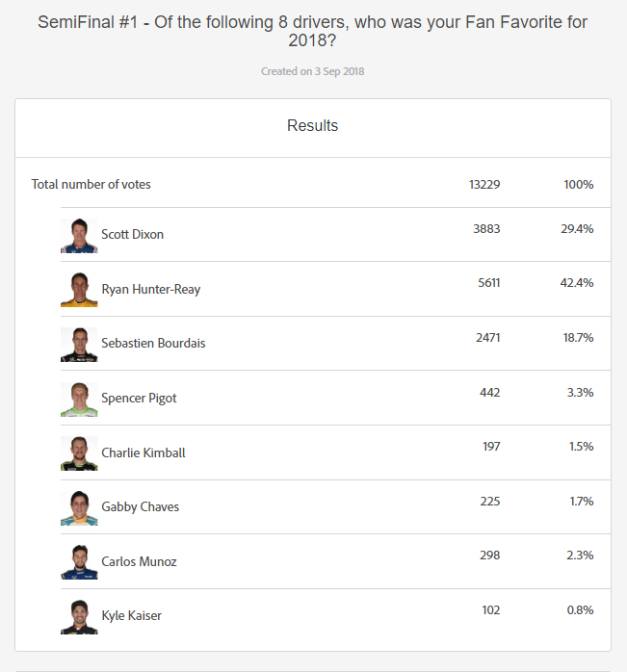Viewport: 627px width, 672px height.
Task: Select the Ryan Hunter-Reay name label
Action: pyautogui.click(x=150, y=290)
